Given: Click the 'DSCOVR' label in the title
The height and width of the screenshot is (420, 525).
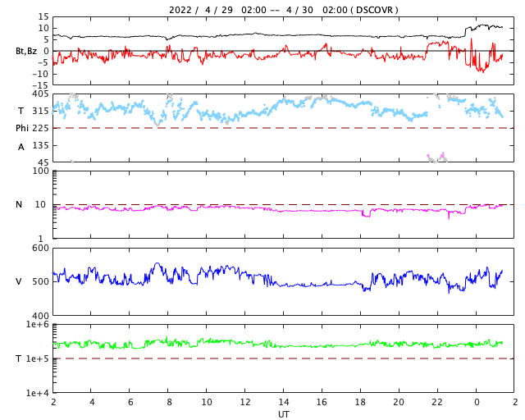Looking at the screenshot, I should [374, 10].
